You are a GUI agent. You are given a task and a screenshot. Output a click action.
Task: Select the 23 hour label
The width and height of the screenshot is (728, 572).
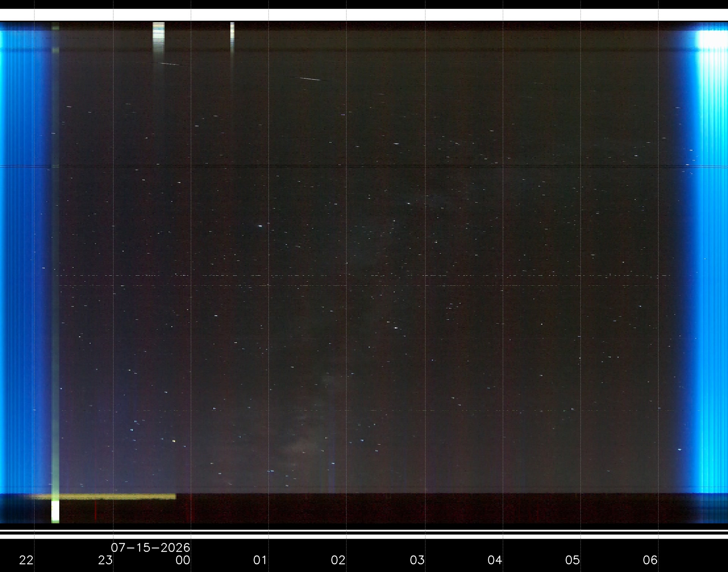pos(105,560)
